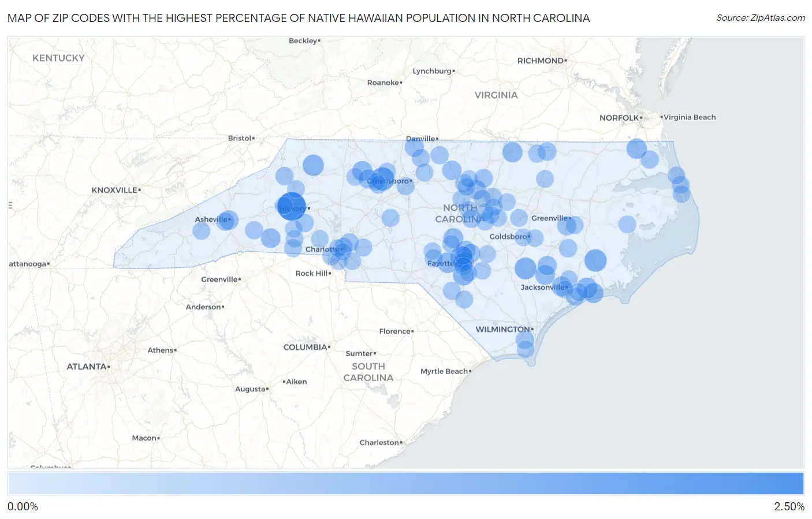The height and width of the screenshot is (519, 812).
Task: Click the Charleston city label
Action: [x=379, y=443]
